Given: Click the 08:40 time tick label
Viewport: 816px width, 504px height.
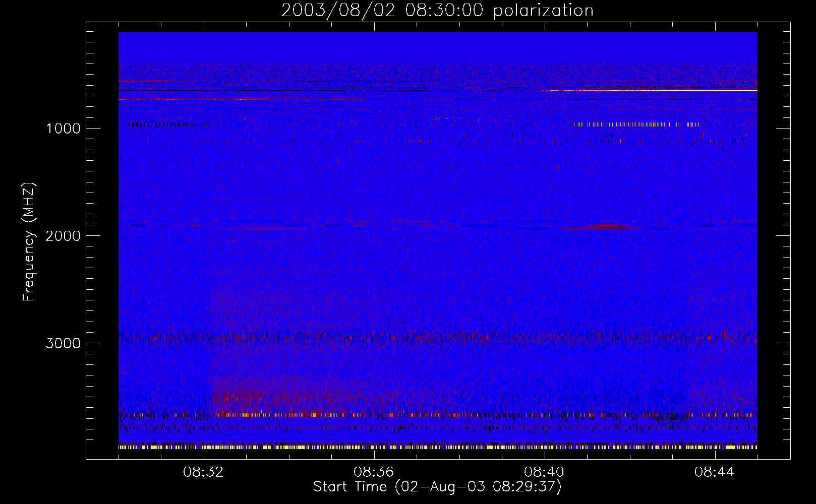Looking at the screenshot, I should [x=544, y=472].
